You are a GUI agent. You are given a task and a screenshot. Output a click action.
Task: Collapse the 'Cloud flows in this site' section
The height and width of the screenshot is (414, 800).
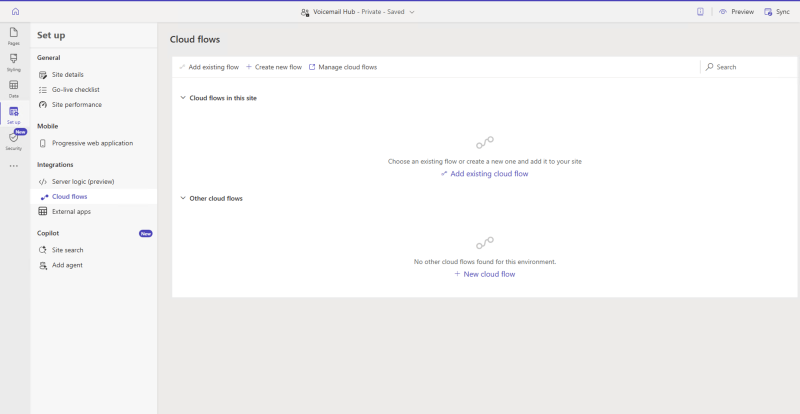click(183, 98)
